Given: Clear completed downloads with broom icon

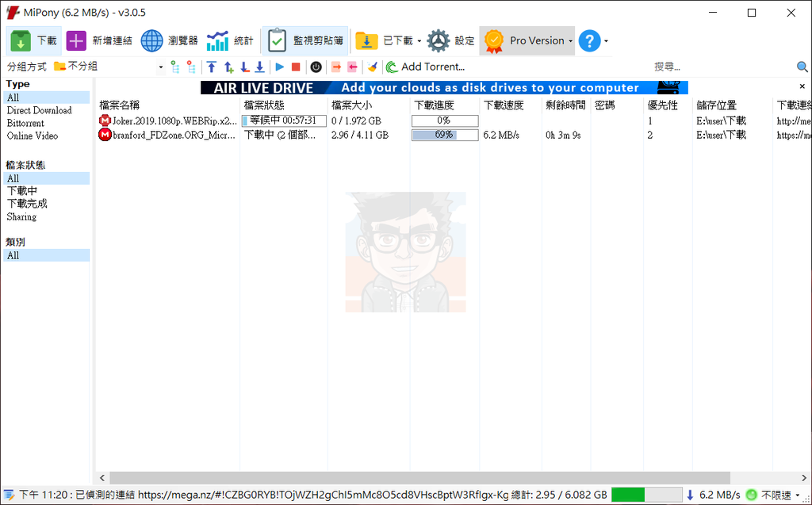Looking at the screenshot, I should pyautogui.click(x=372, y=67).
